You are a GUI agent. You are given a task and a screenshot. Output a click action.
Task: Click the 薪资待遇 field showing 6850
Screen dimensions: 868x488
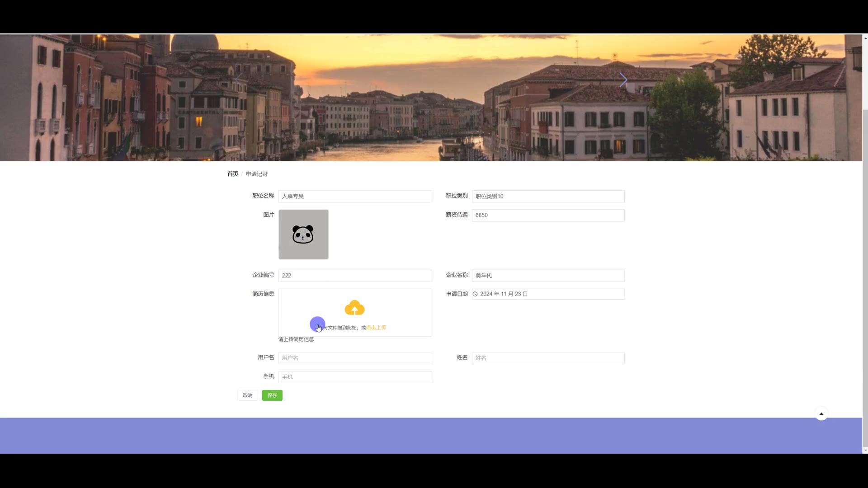pos(548,215)
